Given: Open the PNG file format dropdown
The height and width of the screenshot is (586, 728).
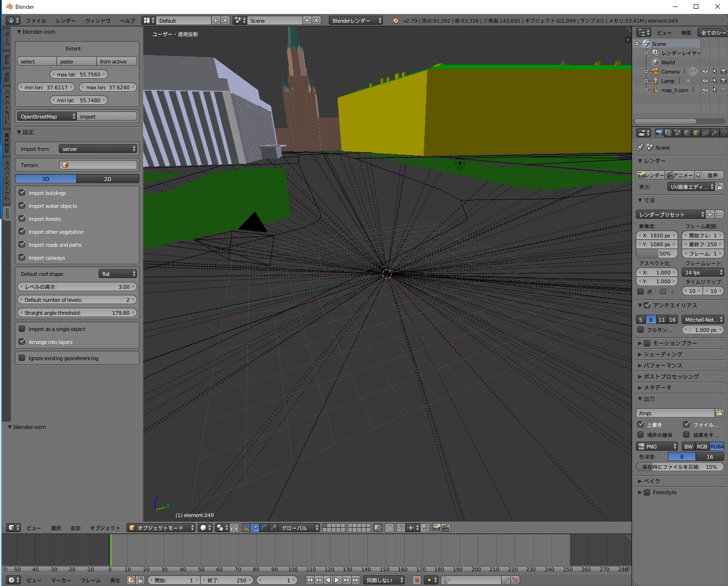Looking at the screenshot, I should [x=657, y=446].
